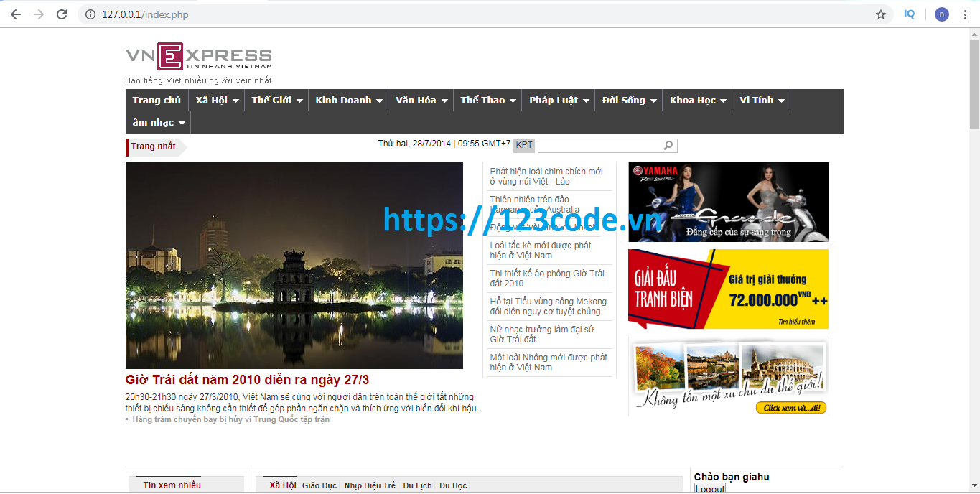This screenshot has height=494, width=980.
Task: Open the IQ browser extension icon
Action: (x=909, y=14)
